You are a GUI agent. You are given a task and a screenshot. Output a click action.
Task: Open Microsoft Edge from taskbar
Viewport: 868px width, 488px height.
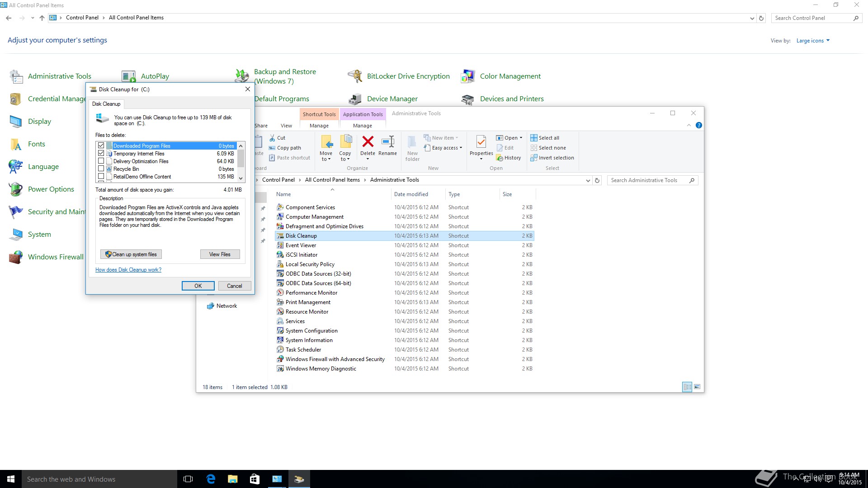click(x=211, y=479)
